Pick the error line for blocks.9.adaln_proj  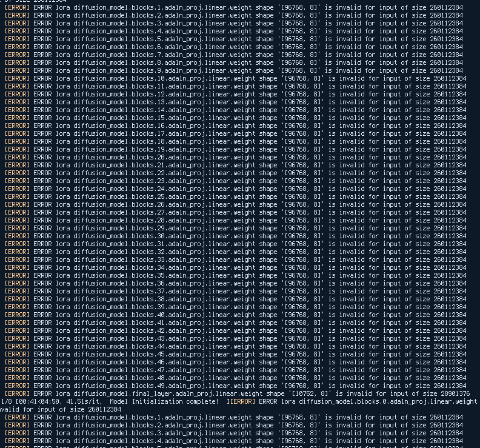(233, 70)
